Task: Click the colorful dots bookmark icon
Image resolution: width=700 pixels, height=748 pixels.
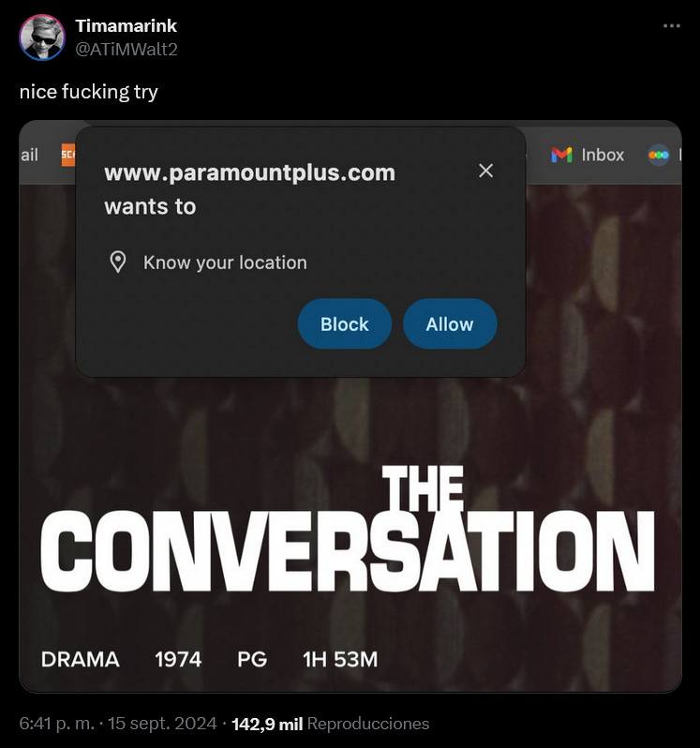Action: tap(659, 155)
